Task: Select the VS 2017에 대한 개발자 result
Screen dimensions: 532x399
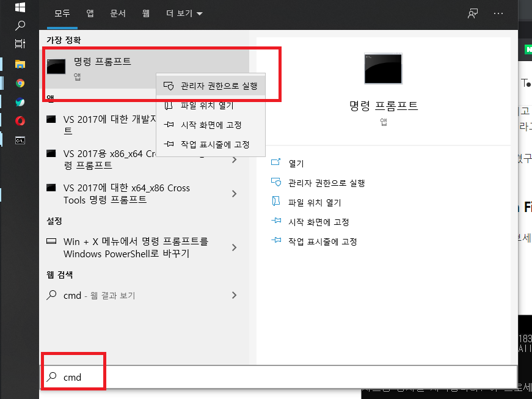Action: click(x=101, y=125)
